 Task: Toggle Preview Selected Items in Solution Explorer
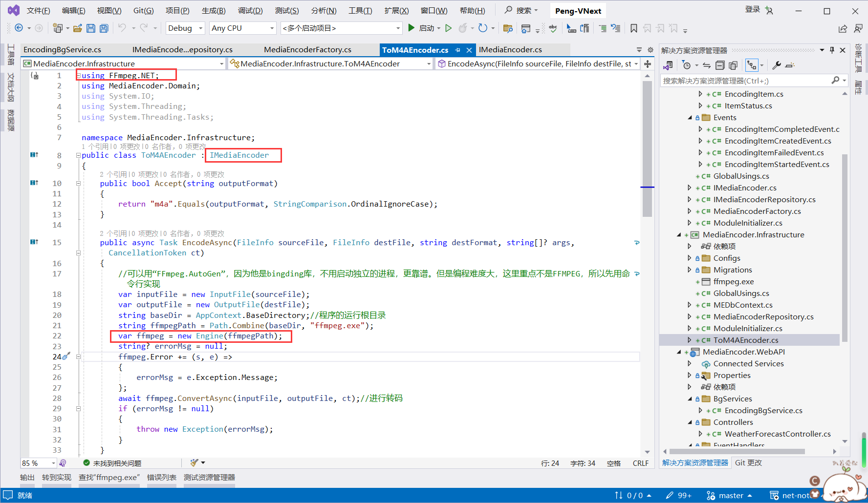coord(790,65)
